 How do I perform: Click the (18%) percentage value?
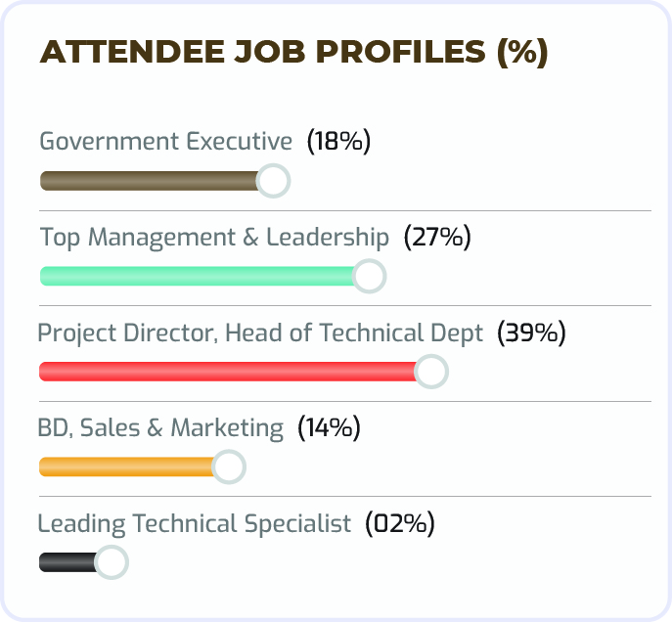pyautogui.click(x=338, y=141)
